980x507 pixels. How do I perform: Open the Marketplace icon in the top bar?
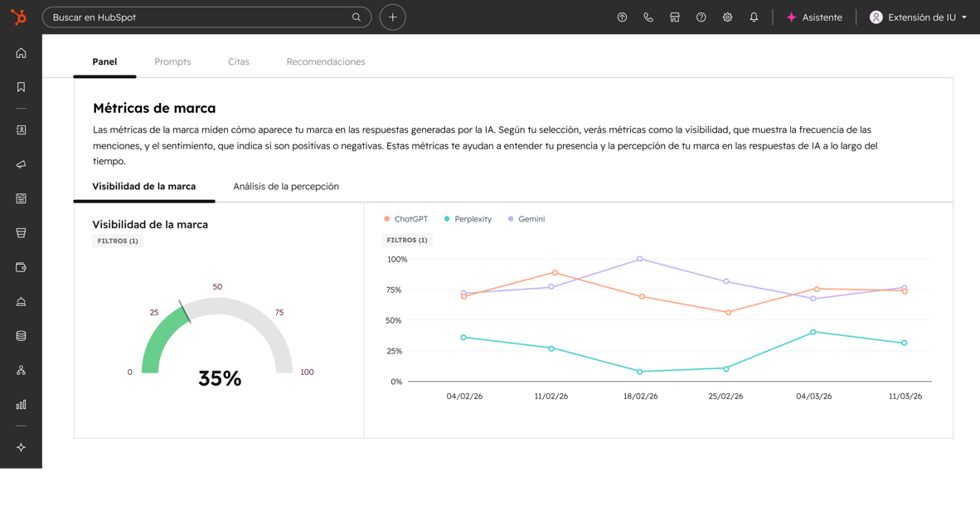pyautogui.click(x=674, y=17)
